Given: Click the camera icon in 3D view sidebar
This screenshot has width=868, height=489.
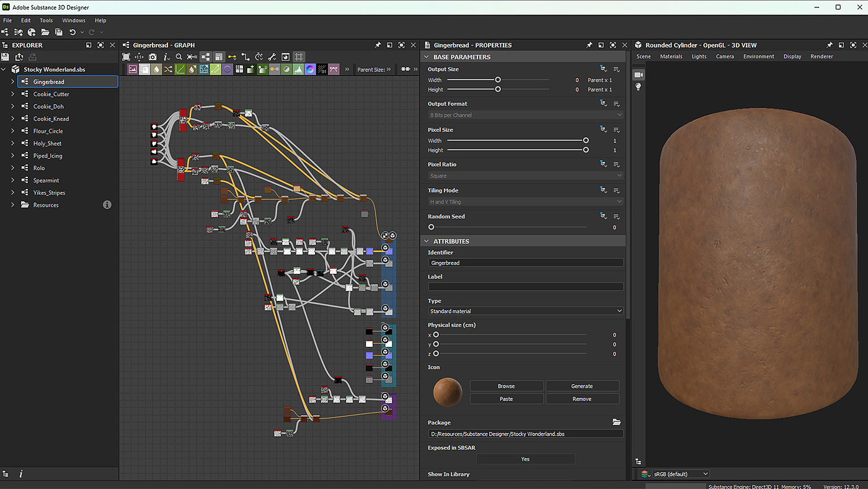Looking at the screenshot, I should click(x=638, y=74).
